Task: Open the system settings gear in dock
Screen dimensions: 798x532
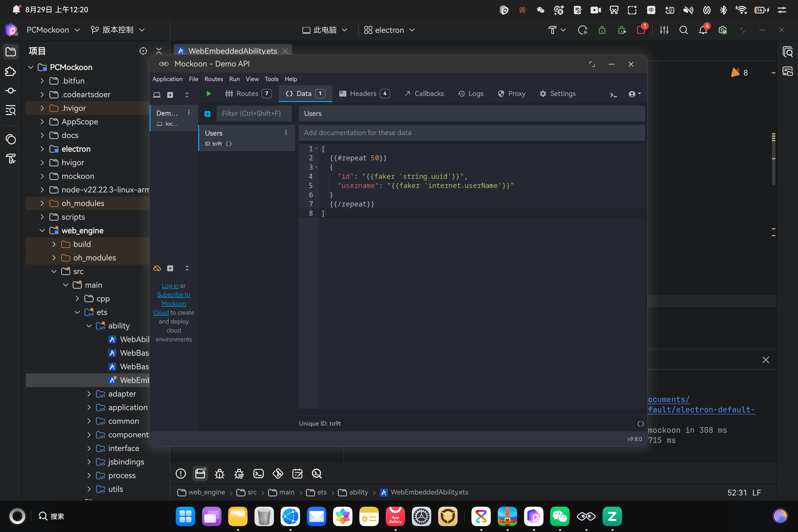Action: point(422,516)
